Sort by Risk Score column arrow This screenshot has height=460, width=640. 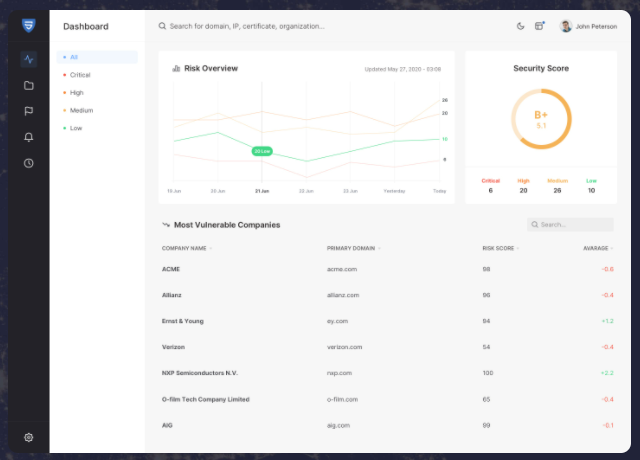(518, 249)
